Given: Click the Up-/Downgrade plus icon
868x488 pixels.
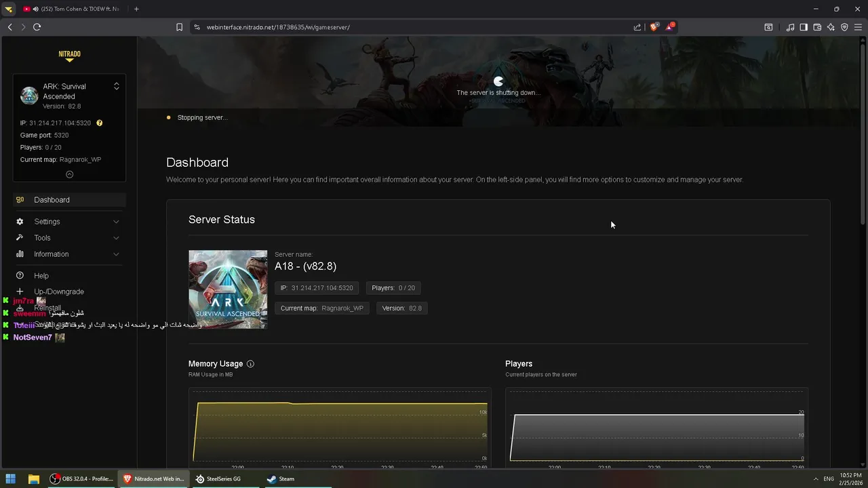Looking at the screenshot, I should tap(20, 291).
